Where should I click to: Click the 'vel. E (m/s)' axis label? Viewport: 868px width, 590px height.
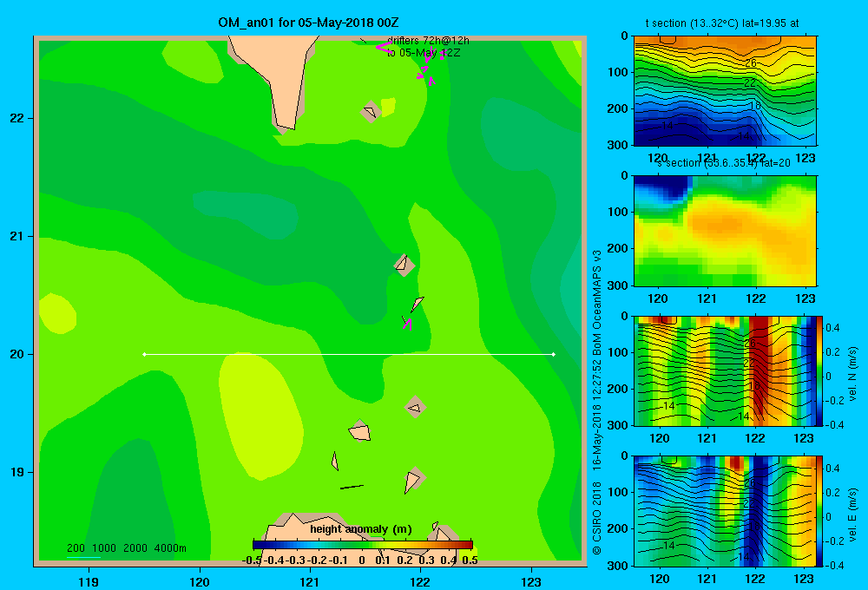pos(853,514)
